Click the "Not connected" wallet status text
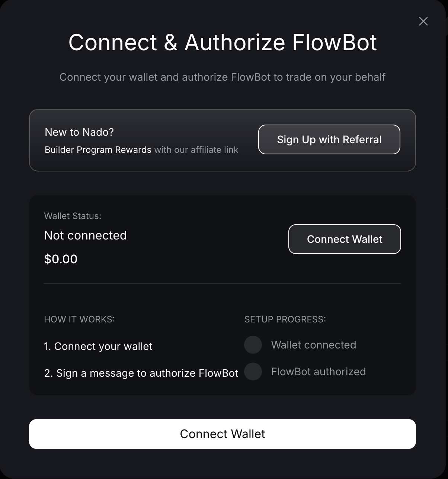This screenshot has width=448, height=479. click(85, 235)
